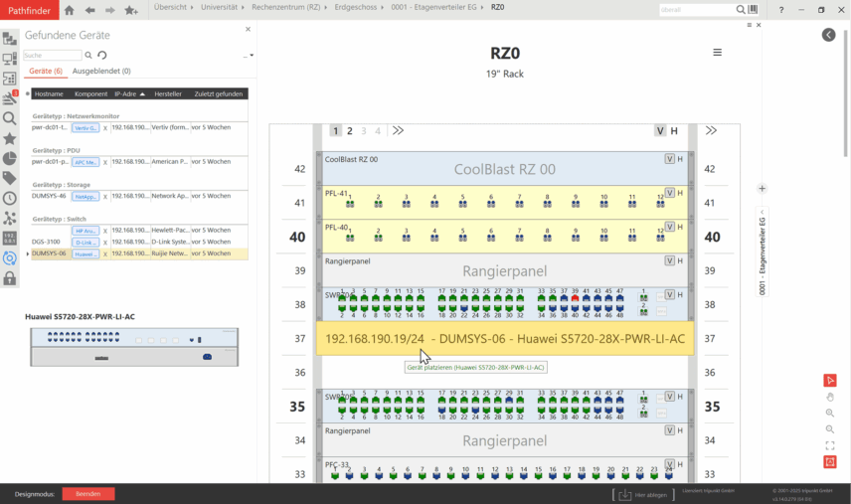
Task: Expand the DUMSYS-06 row arrow
Action: (x=28, y=254)
